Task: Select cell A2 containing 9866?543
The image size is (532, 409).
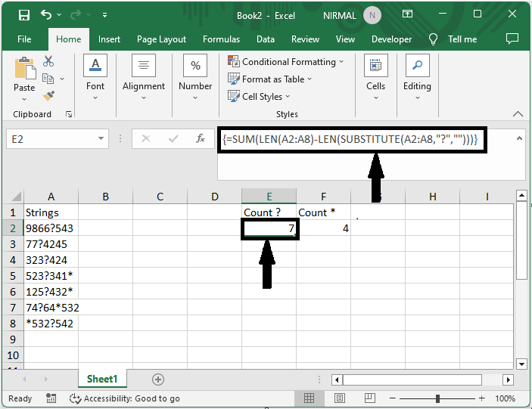Action: point(51,228)
